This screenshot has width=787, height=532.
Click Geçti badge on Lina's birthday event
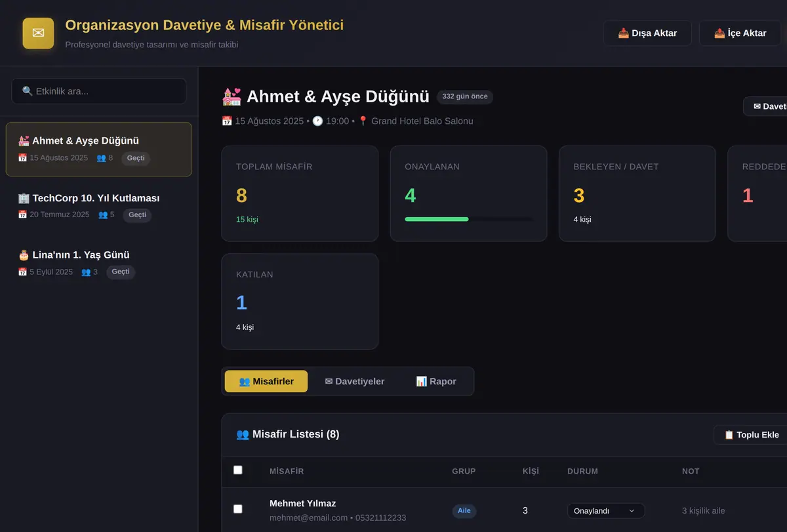(x=121, y=272)
